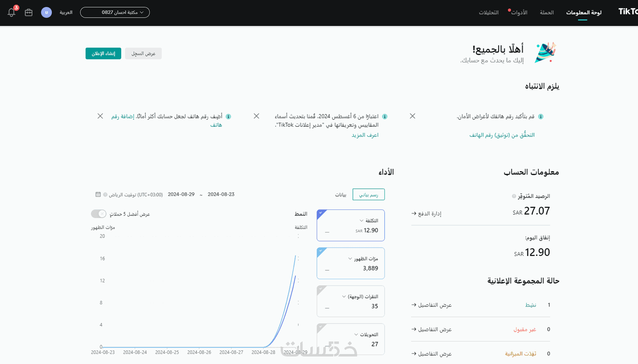Dismiss the phone verification notice
Viewport: 638px width, 364px height.
[x=412, y=116]
